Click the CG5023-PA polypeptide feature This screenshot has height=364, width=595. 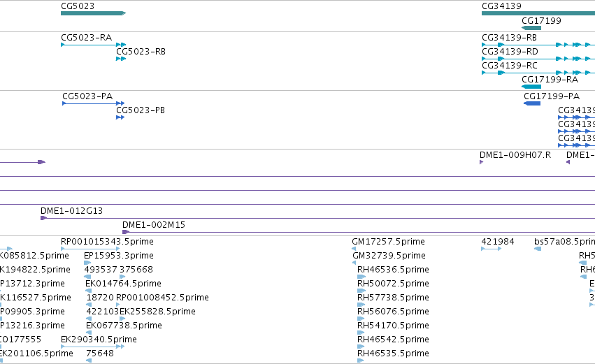point(94,103)
